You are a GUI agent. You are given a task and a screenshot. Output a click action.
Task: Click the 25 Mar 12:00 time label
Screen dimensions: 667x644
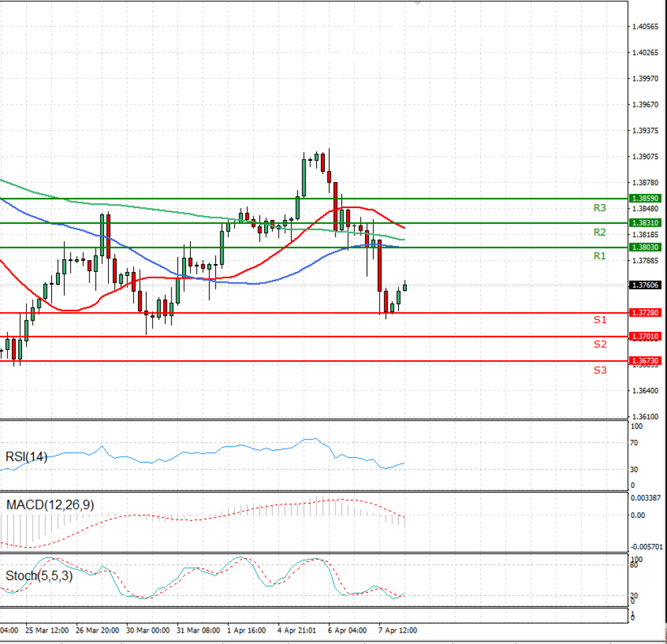[47, 630]
